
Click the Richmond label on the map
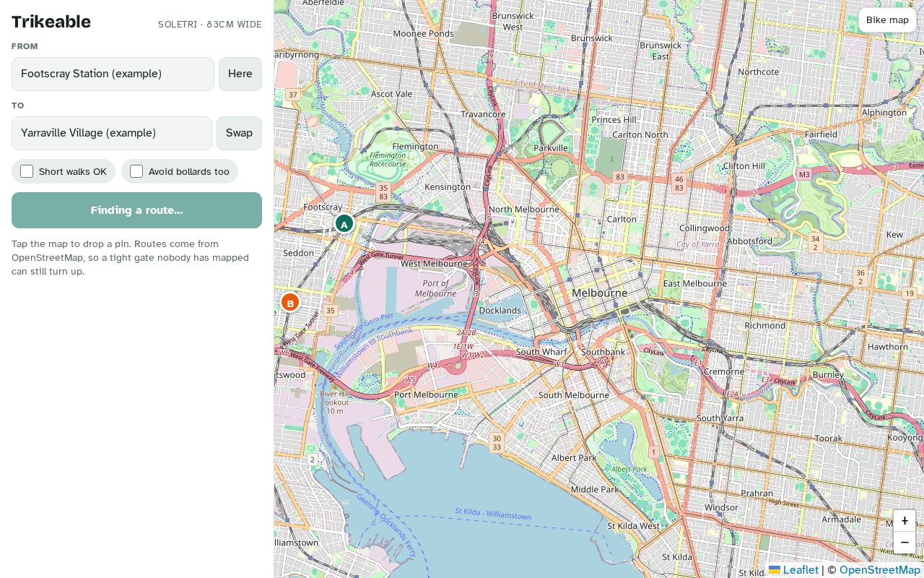pyautogui.click(x=764, y=325)
